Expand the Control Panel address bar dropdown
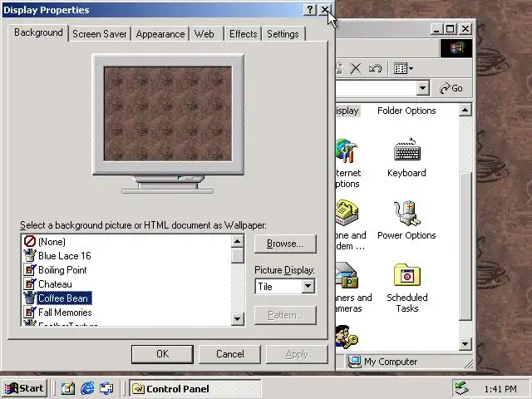This screenshot has width=532, height=399. point(423,88)
